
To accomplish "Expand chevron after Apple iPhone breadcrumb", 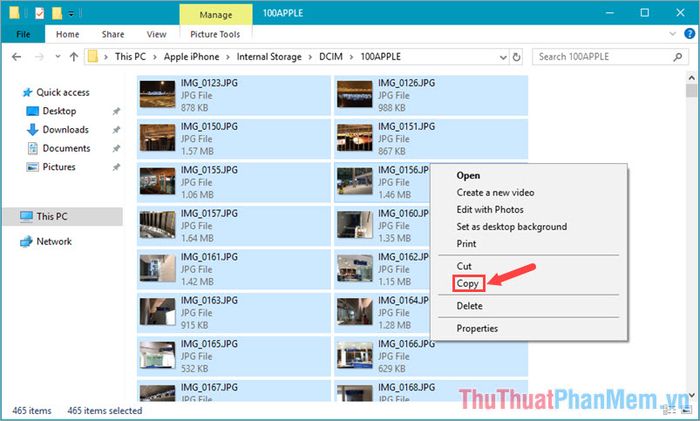I will (228, 57).
